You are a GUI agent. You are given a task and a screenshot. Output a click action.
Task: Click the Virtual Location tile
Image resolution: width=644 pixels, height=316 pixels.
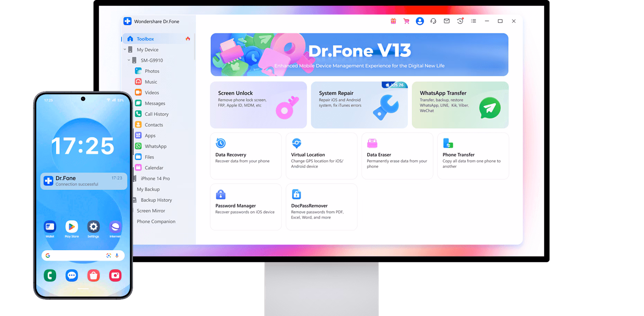321,156
